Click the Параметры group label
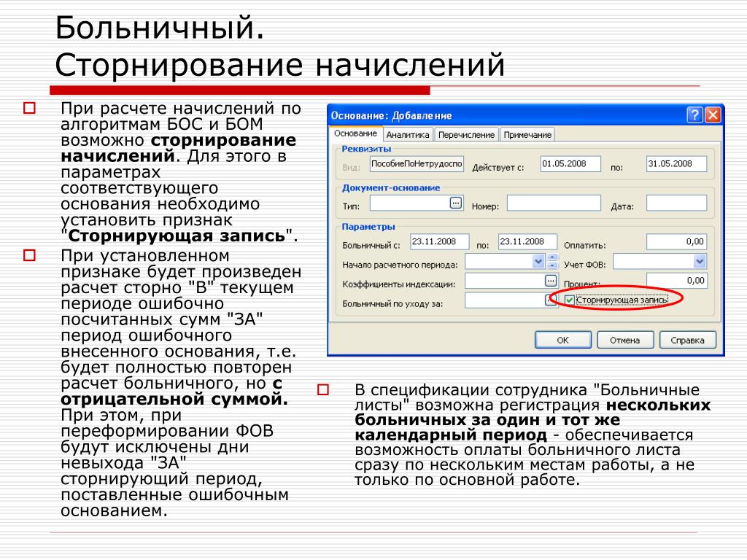747x560 pixels. 368,227
